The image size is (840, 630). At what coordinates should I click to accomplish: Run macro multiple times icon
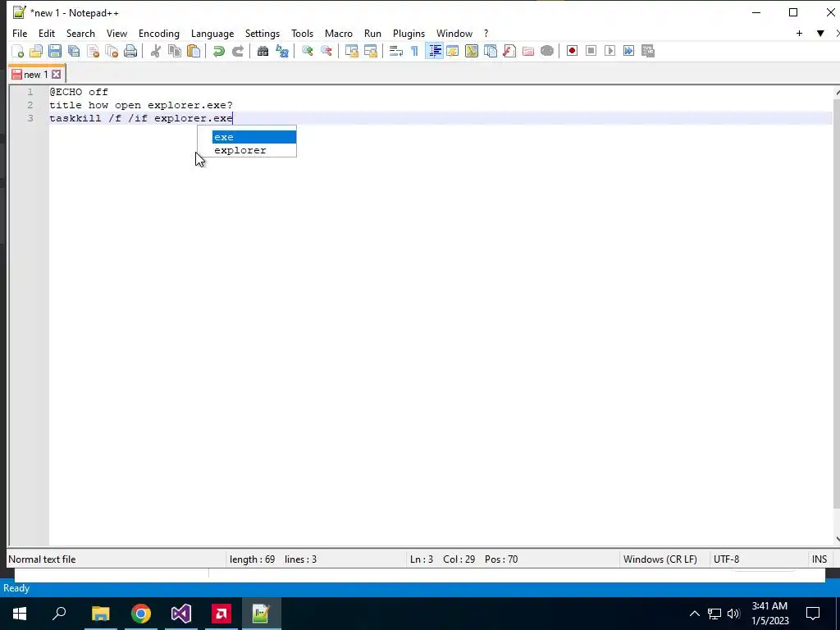click(x=628, y=51)
